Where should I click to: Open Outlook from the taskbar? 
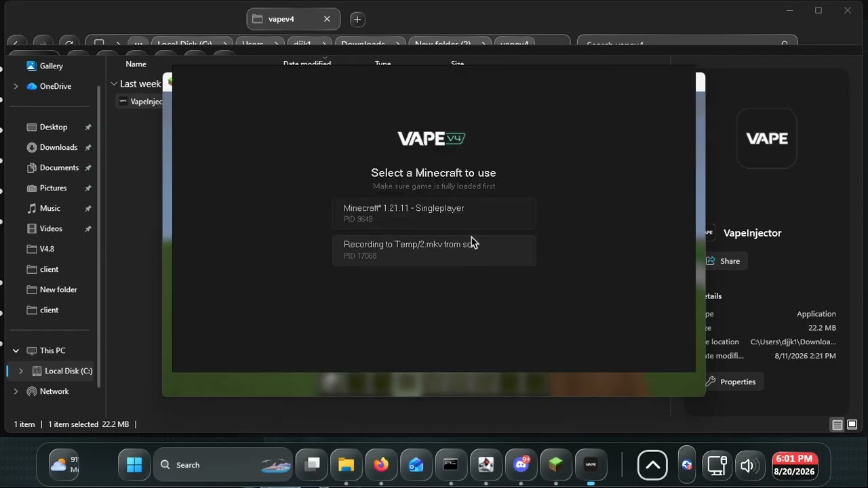(x=416, y=465)
